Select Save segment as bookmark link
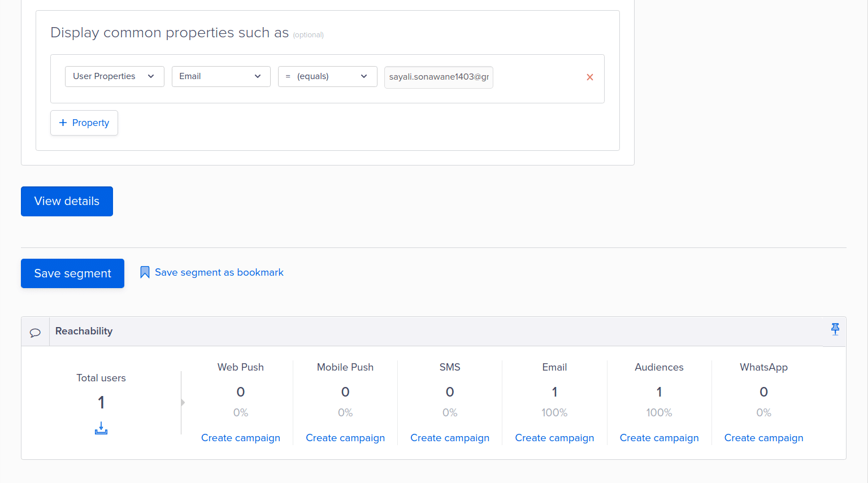The width and height of the screenshot is (868, 483). (219, 272)
